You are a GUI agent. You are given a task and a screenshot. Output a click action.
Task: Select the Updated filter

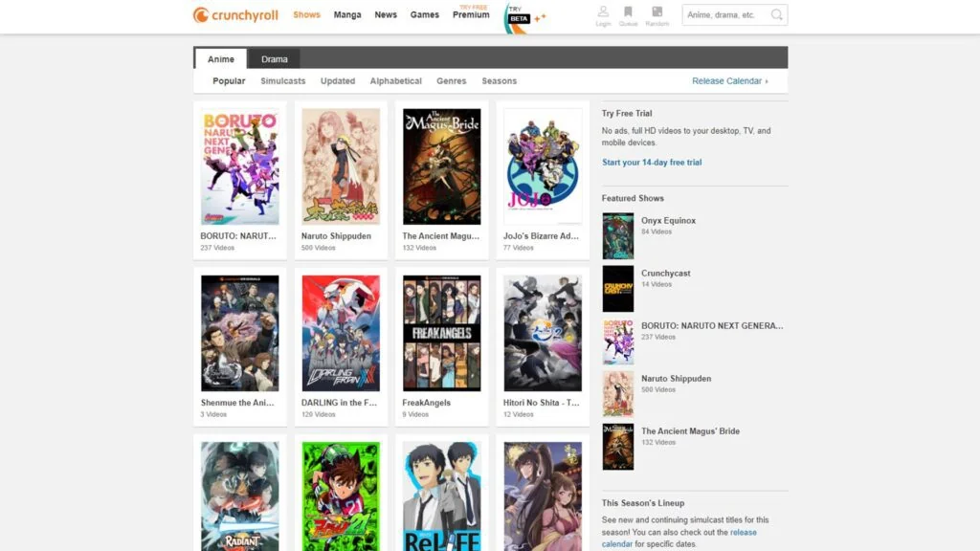coord(338,81)
